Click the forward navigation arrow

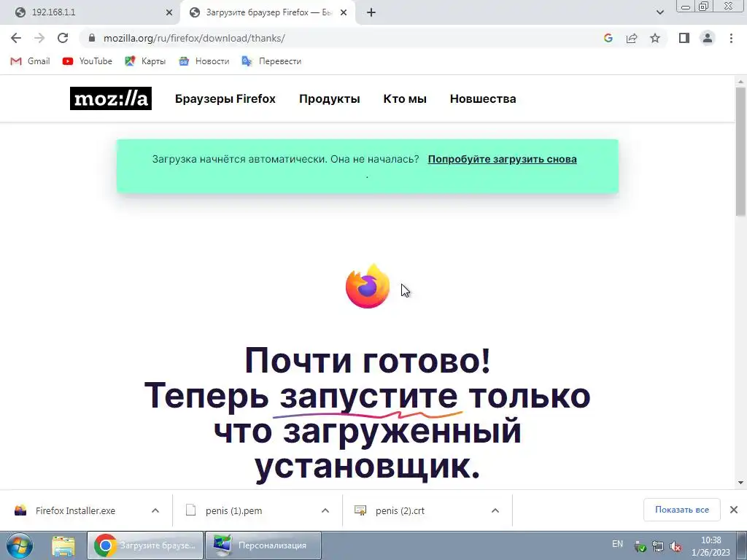click(x=39, y=38)
